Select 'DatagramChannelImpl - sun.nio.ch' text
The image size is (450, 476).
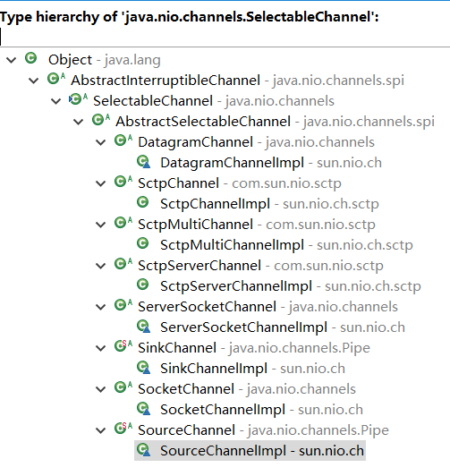(271, 163)
